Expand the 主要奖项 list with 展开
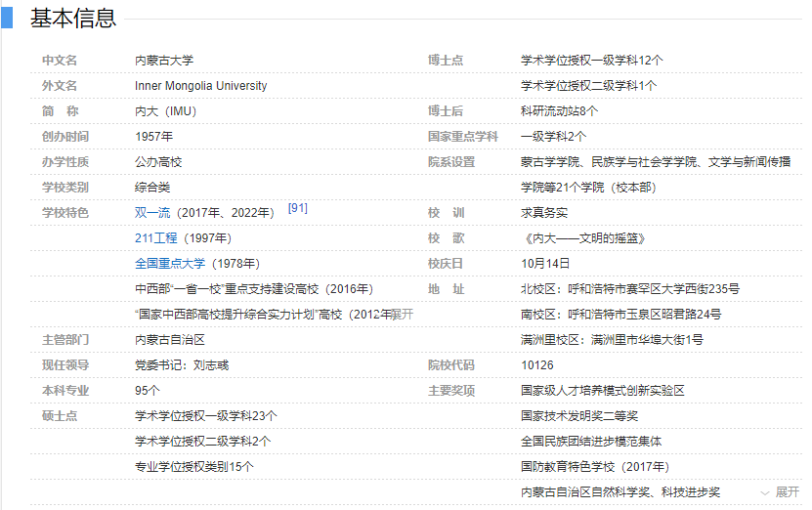812x510 pixels. tap(787, 492)
